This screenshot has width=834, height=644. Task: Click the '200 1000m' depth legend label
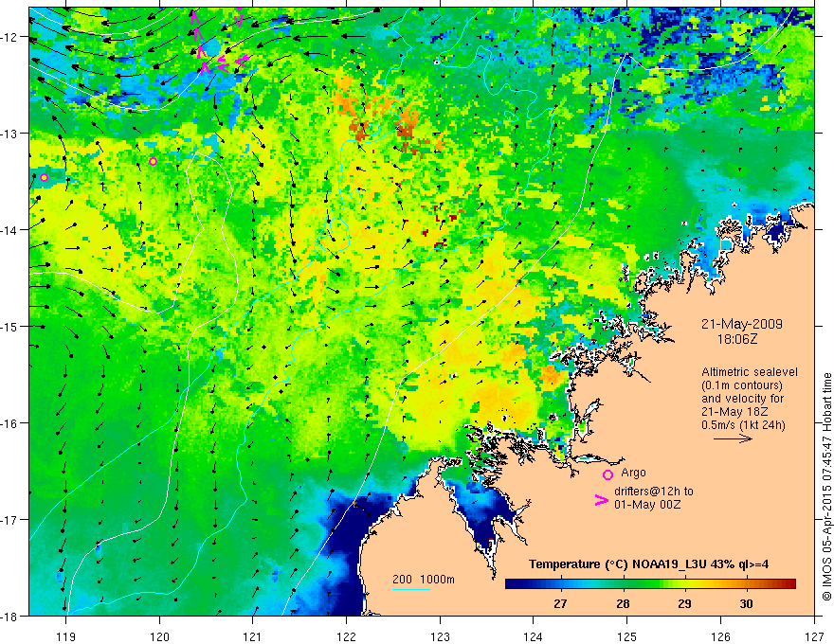424,580
